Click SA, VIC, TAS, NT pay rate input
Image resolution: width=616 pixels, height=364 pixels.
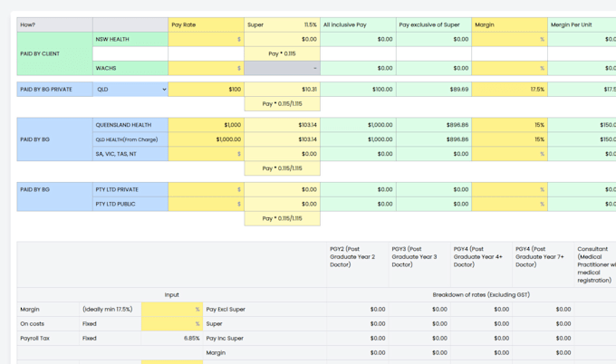pyautogui.click(x=207, y=154)
